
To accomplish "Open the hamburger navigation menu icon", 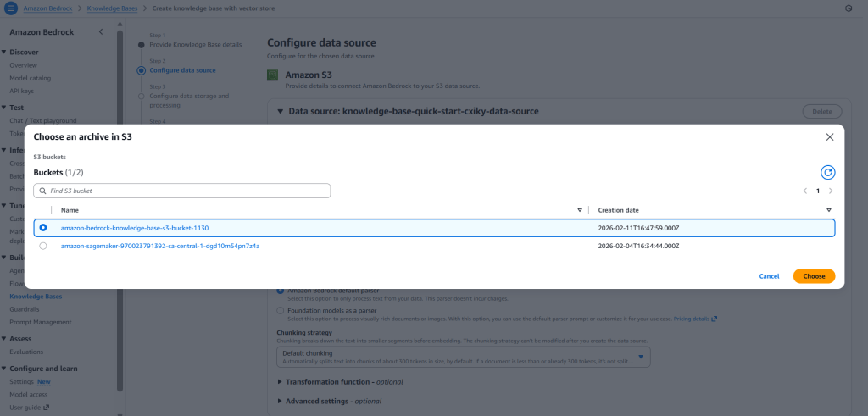I will click(11, 8).
